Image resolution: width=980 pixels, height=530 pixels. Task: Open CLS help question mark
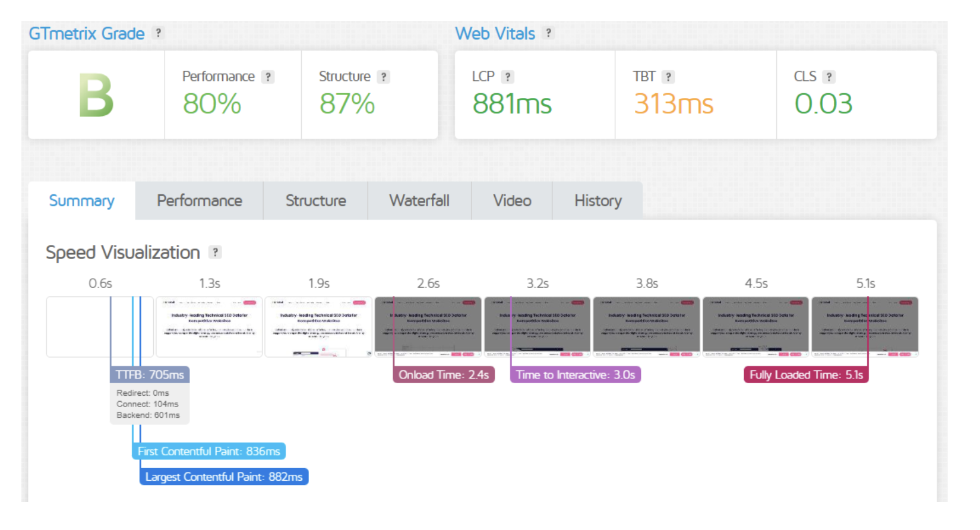[x=829, y=77]
